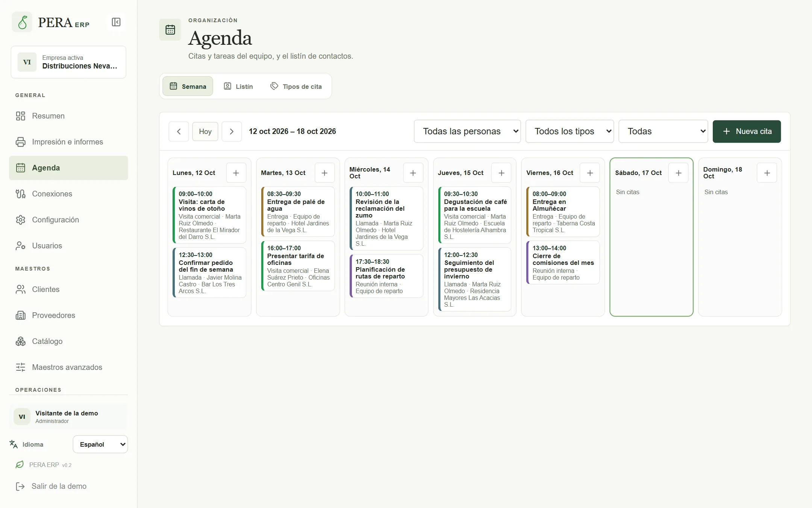Open Catálogo in the sidebar
This screenshot has height=508, width=812.
click(x=68, y=341)
